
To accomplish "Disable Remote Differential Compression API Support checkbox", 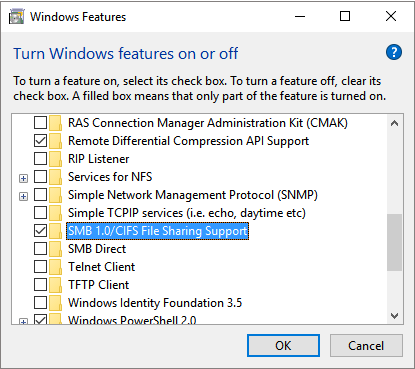I will 40,141.
